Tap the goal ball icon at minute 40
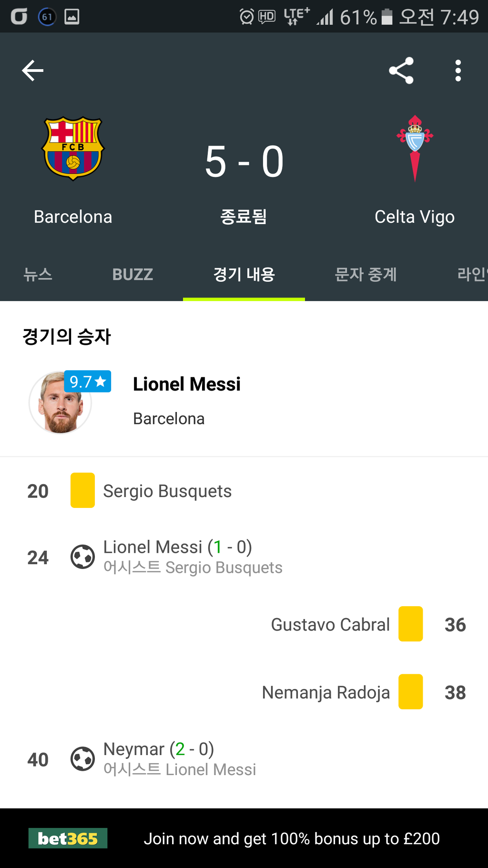488x868 pixels. pyautogui.click(x=83, y=759)
